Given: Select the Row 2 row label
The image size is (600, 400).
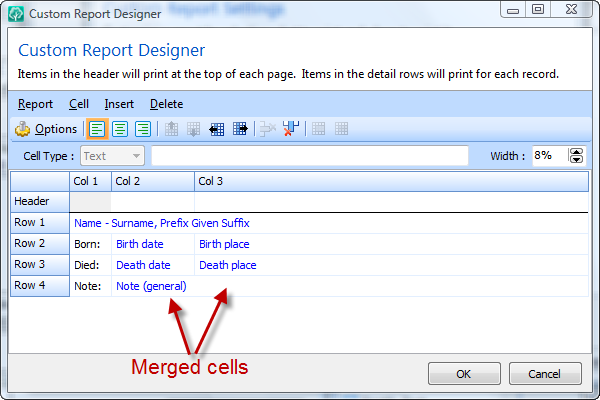Looking at the screenshot, I should click(x=40, y=243).
